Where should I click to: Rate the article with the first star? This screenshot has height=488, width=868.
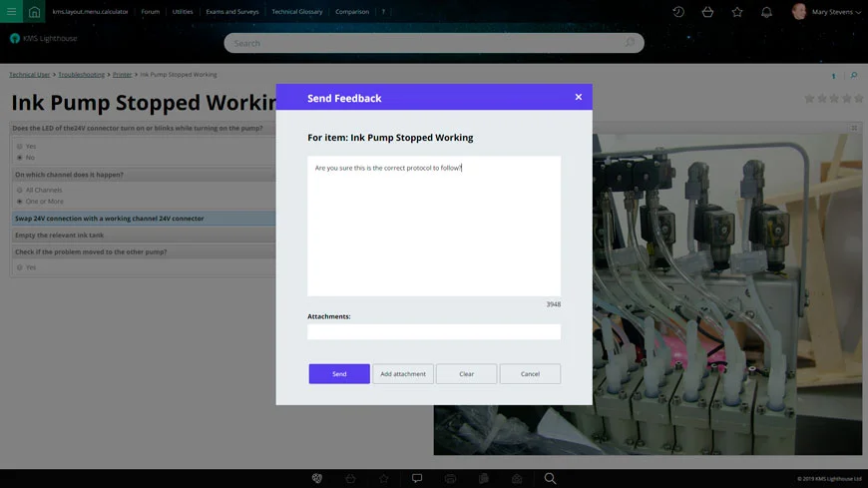click(x=809, y=99)
